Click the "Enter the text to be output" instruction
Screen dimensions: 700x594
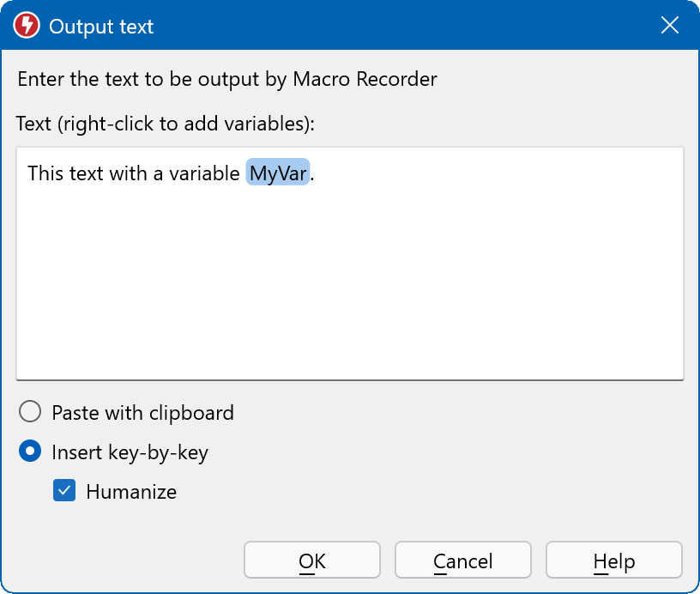pyautogui.click(x=226, y=79)
